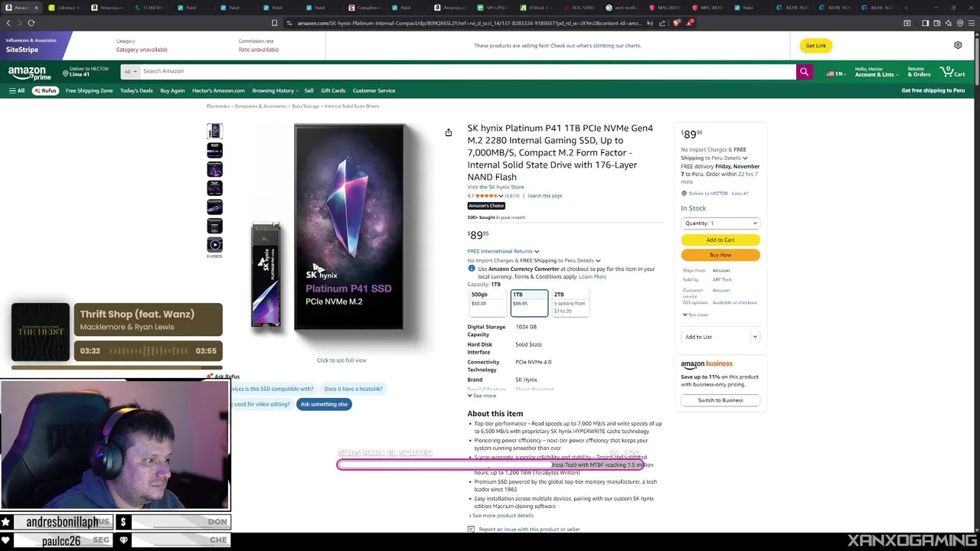The height and width of the screenshot is (551, 980).
Task: Click Brave shields icon in address bar
Action: (x=676, y=23)
